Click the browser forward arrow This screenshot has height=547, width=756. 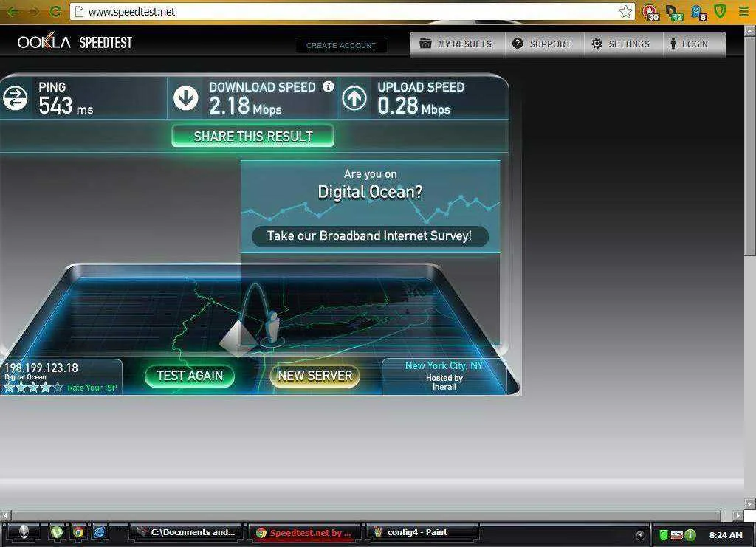[34, 12]
